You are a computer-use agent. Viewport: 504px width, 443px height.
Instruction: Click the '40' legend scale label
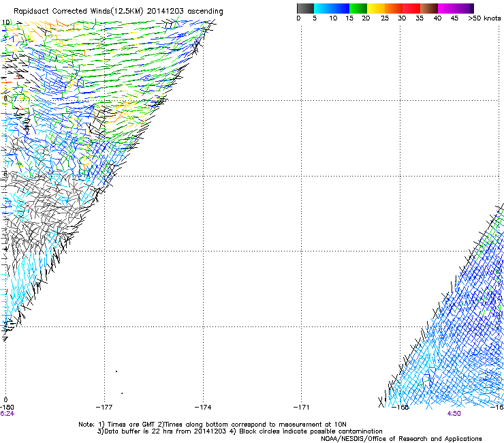pos(437,18)
